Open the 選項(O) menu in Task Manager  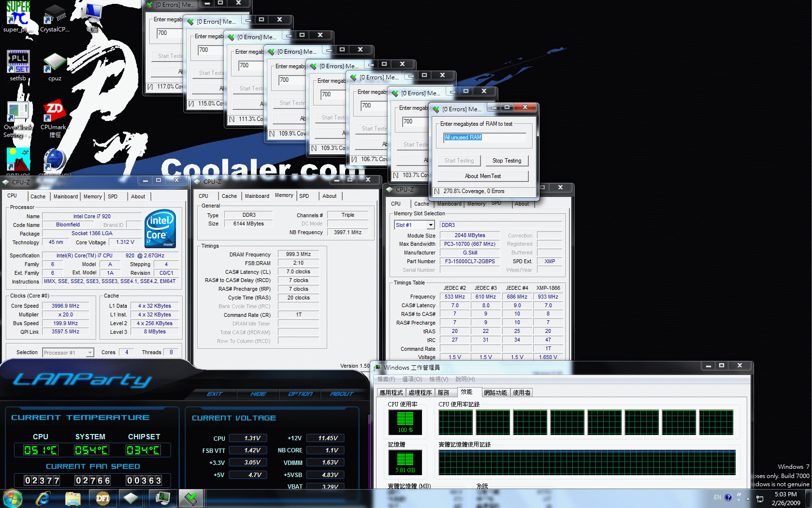pos(412,379)
